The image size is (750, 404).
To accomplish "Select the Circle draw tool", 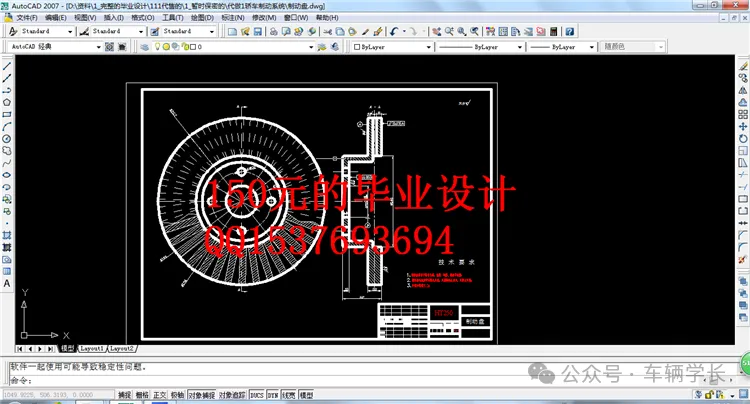I will (x=7, y=139).
